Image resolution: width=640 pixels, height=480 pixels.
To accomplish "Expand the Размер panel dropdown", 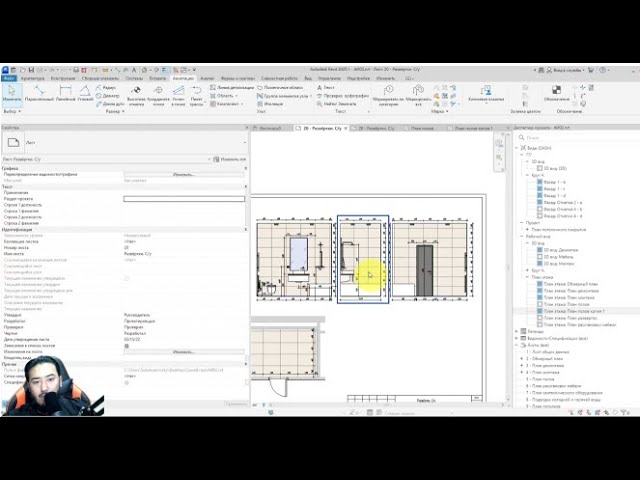I will click(x=115, y=111).
